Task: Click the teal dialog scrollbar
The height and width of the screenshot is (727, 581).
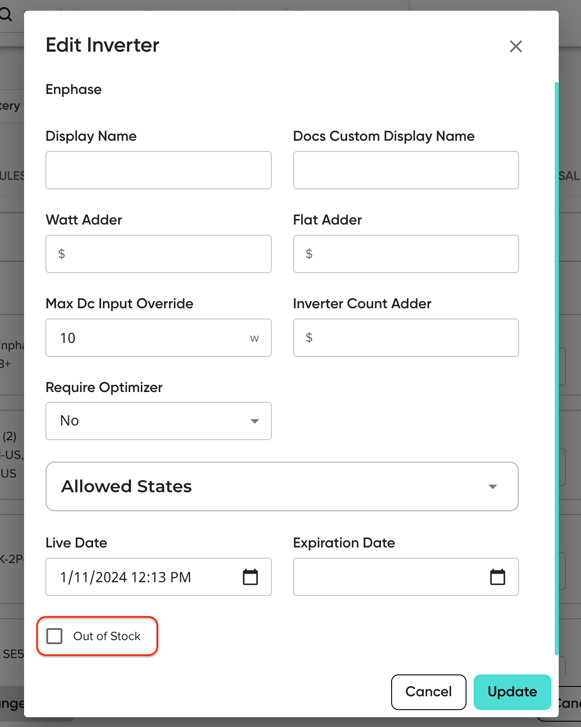Action: 556,369
